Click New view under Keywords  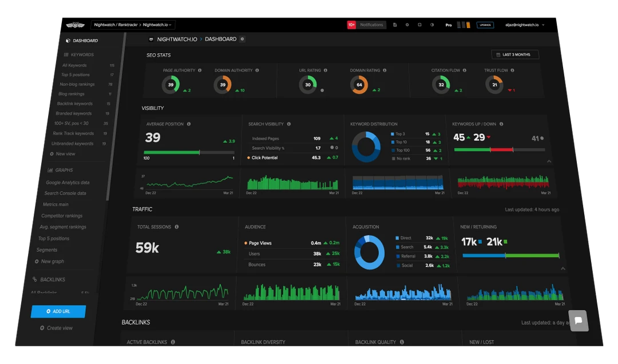pyautogui.click(x=62, y=154)
